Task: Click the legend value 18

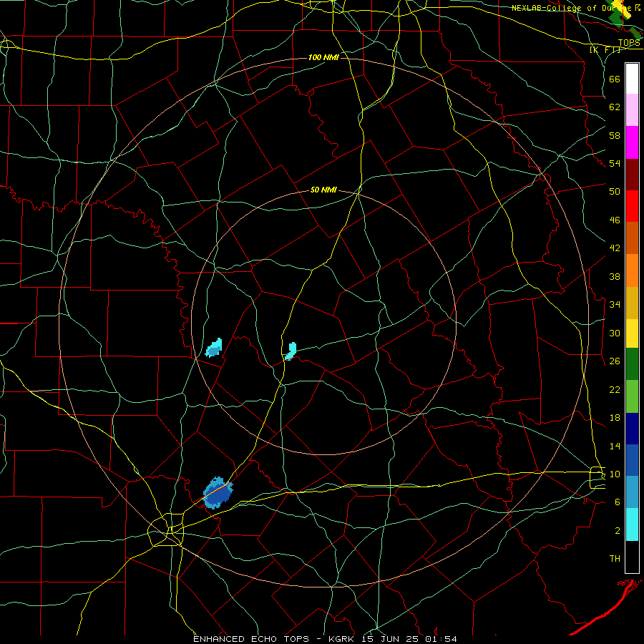Action: (x=615, y=418)
